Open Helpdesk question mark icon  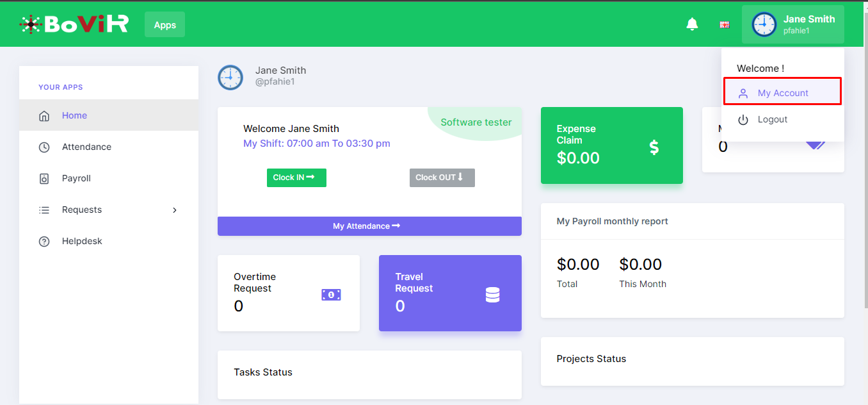[44, 242]
